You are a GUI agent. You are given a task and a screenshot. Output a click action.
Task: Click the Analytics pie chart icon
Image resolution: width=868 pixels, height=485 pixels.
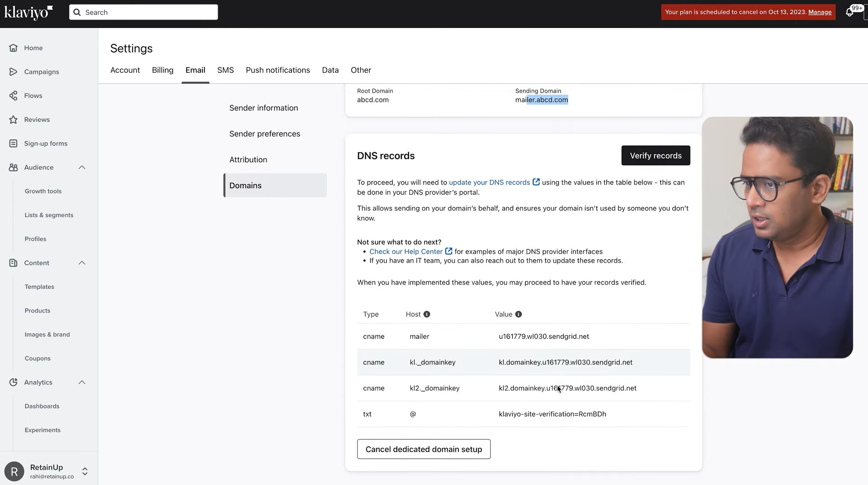point(13,382)
